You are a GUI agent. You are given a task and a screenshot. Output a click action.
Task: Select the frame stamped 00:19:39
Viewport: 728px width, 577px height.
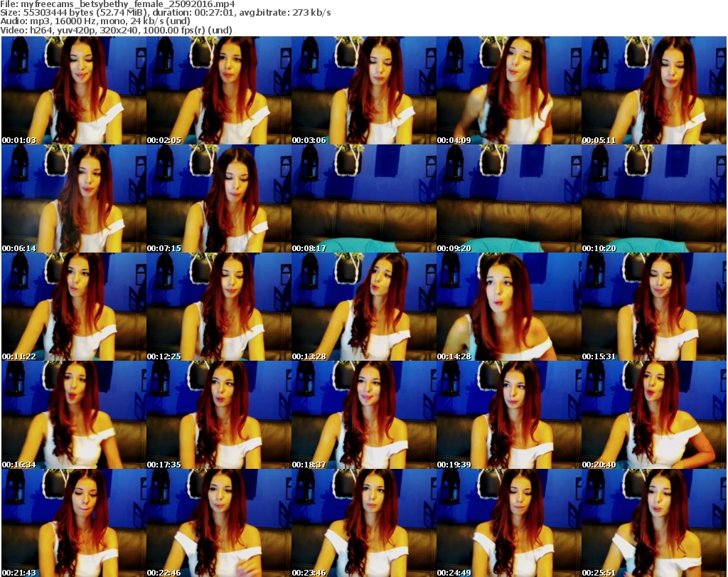click(509, 415)
